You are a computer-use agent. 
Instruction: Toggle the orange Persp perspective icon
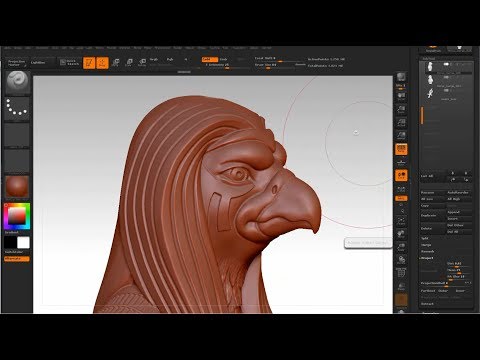(x=401, y=149)
